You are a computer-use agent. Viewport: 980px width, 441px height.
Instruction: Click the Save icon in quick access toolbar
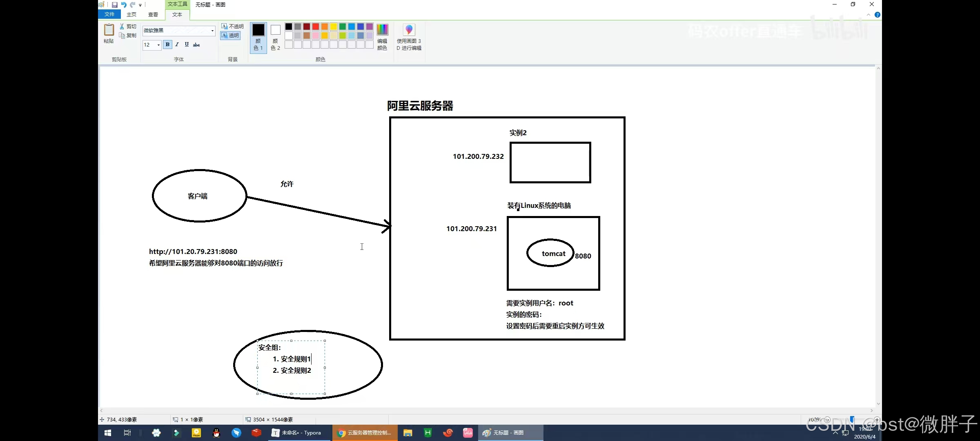pos(115,4)
